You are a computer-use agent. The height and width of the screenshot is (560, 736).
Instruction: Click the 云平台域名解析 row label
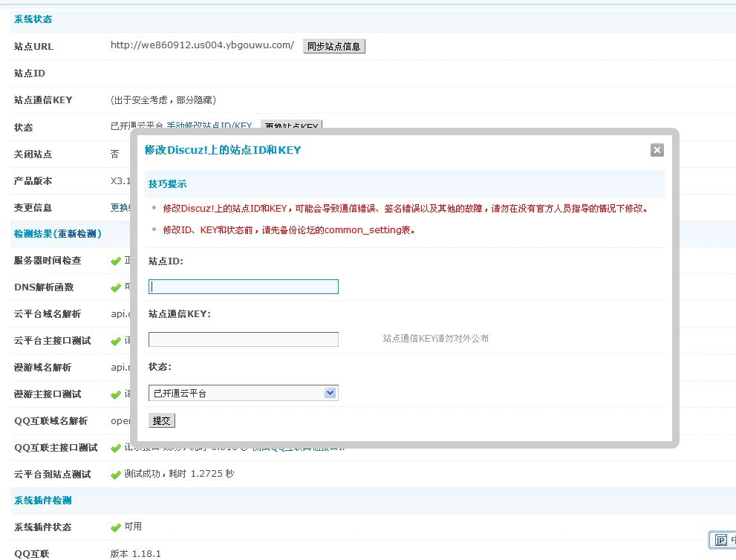pyautogui.click(x=48, y=313)
